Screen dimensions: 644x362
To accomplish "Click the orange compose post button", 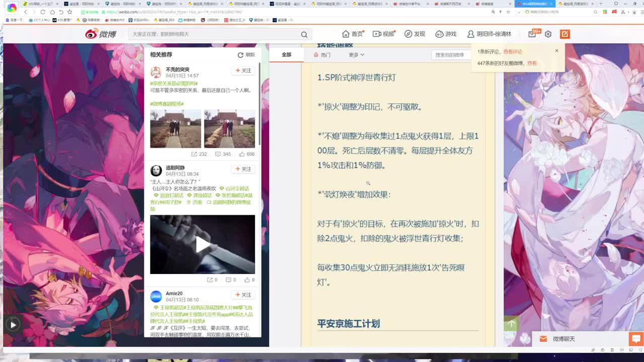I will point(565,34).
